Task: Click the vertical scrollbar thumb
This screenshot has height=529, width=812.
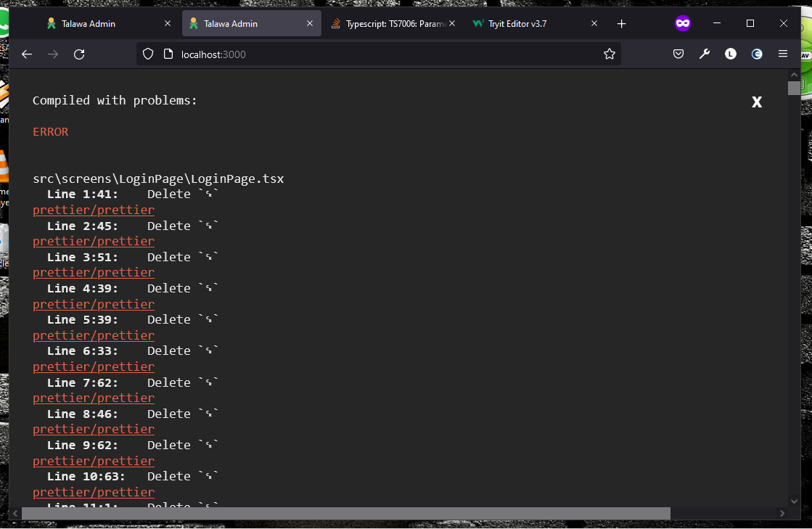Action: tap(794, 88)
